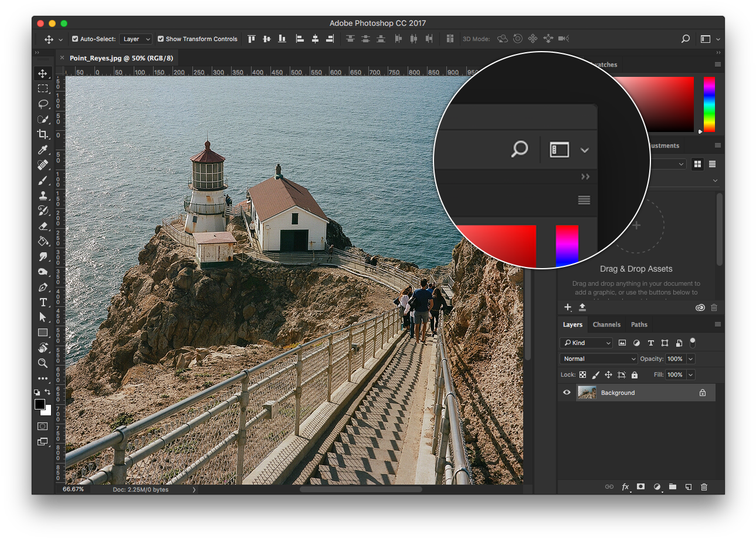Toggle Show Transform Controls checkbox
Screen dimensions: 756x538
coord(161,39)
